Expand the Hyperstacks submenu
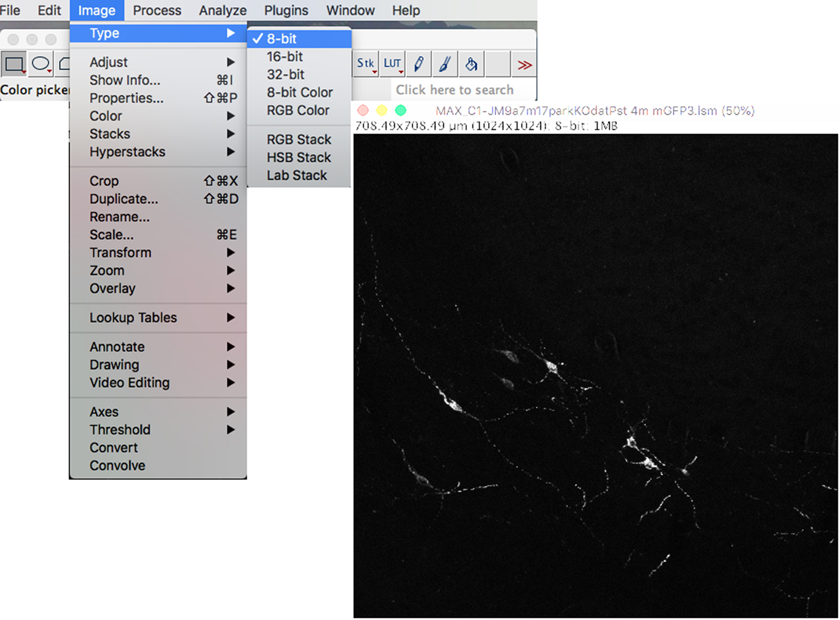The width and height of the screenshot is (840, 620). 158,152
